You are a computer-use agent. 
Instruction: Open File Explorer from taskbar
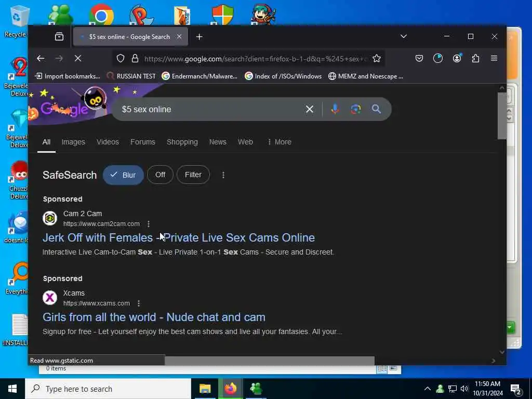point(205,389)
